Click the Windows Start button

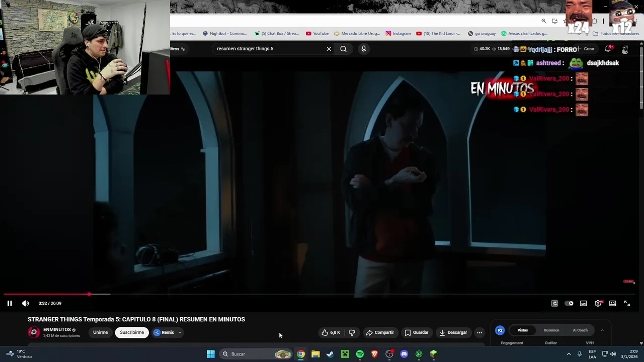click(x=211, y=354)
